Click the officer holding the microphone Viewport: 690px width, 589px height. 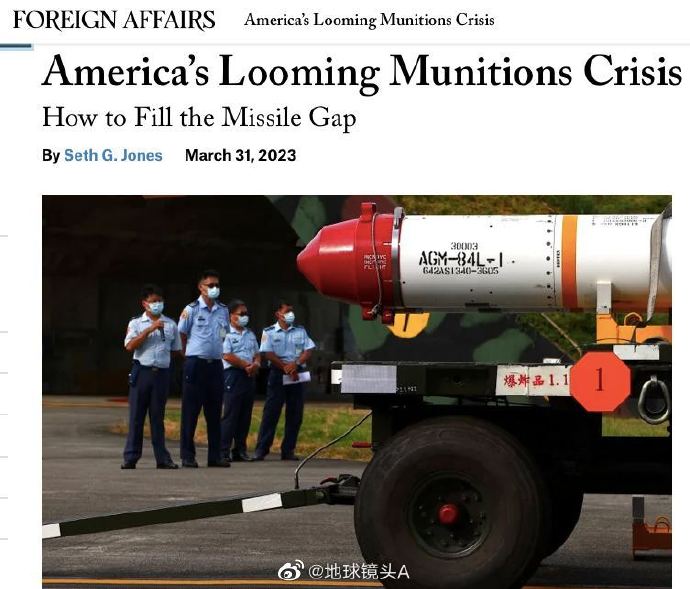151,377
